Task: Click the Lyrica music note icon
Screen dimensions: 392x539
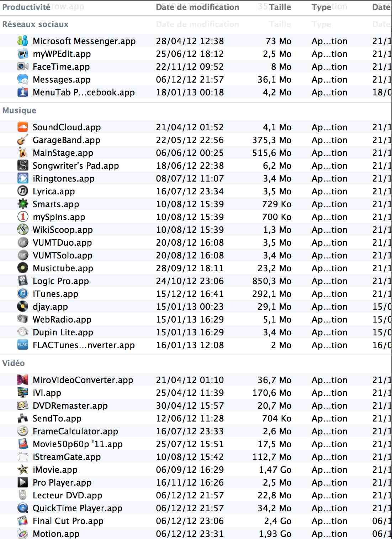Action: [x=23, y=191]
